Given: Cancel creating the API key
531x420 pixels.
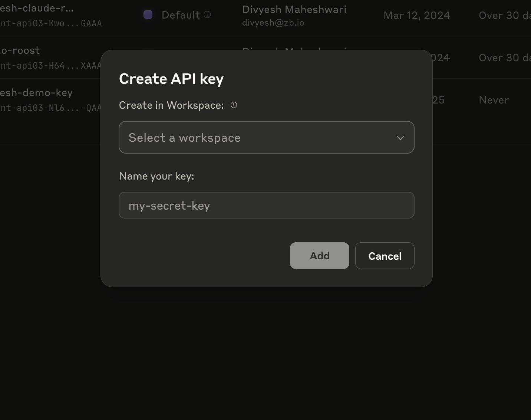Looking at the screenshot, I should pyautogui.click(x=385, y=256).
